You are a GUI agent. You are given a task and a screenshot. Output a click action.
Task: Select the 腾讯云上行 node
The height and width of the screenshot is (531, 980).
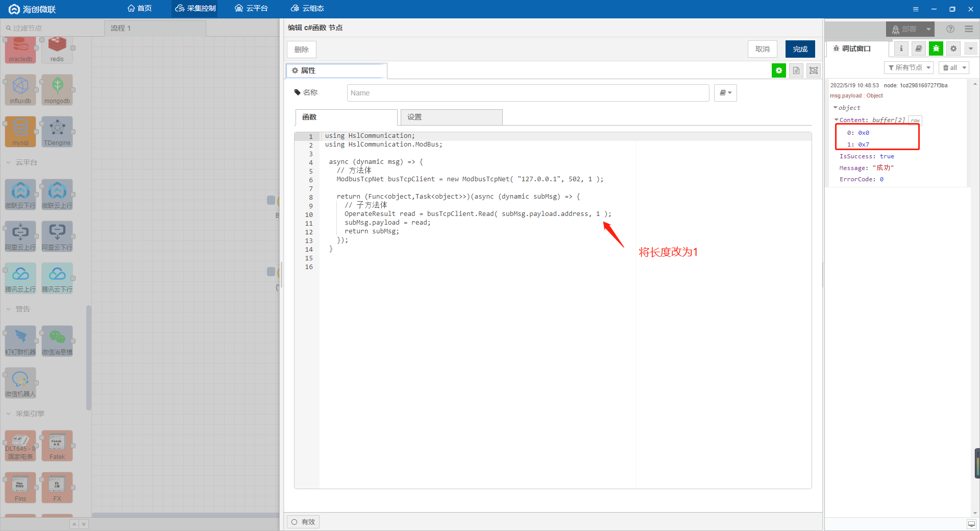click(20, 278)
